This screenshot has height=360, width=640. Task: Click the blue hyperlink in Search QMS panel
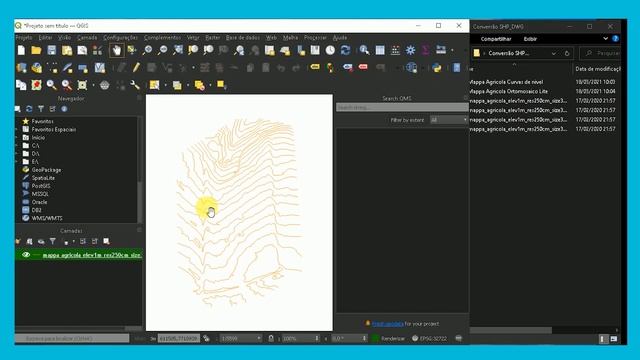(388, 324)
